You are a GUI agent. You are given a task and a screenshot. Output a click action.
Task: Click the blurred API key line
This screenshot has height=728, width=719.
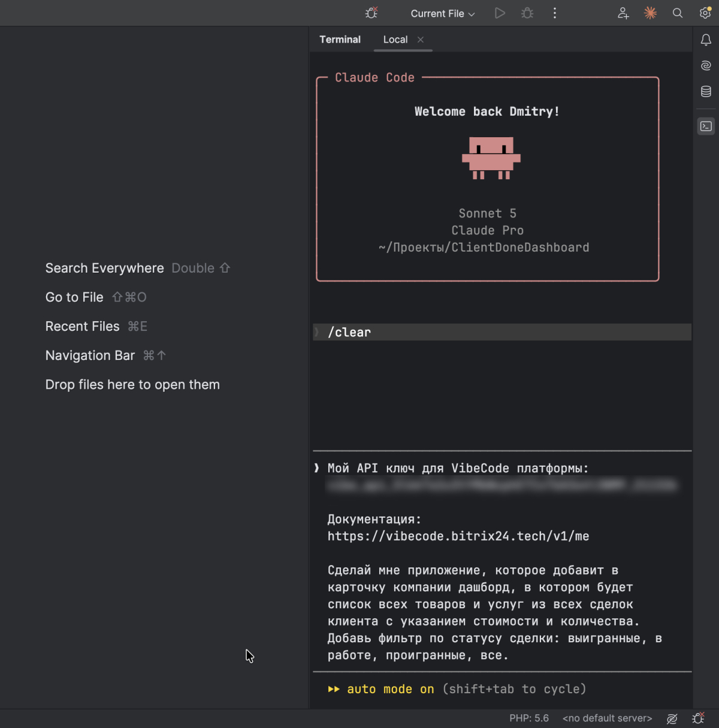click(x=502, y=485)
